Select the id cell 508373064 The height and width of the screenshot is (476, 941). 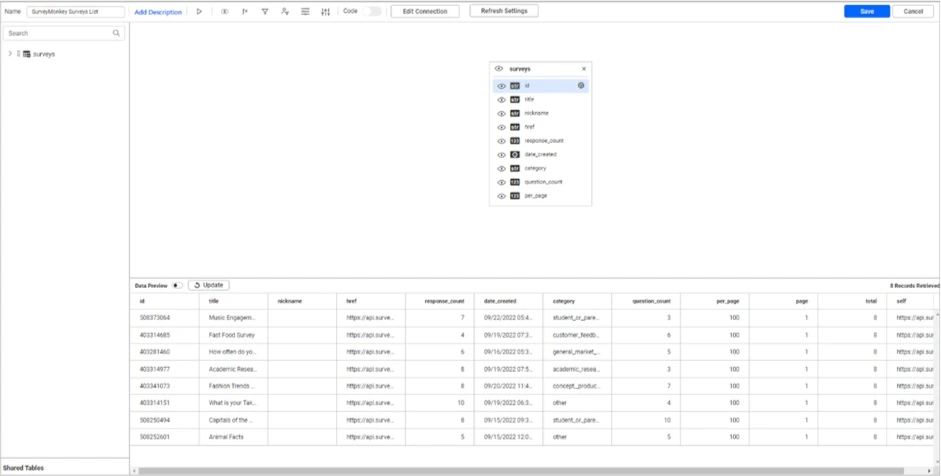click(164, 318)
